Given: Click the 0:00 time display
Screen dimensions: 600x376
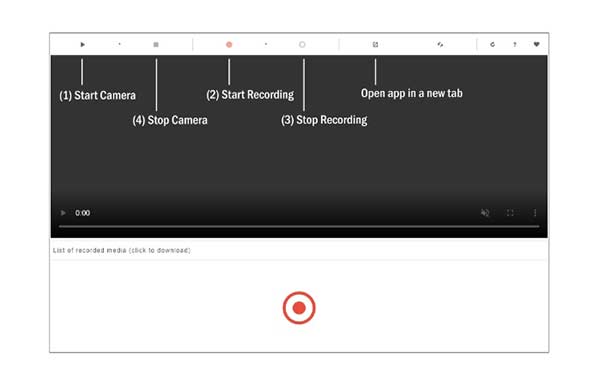Looking at the screenshot, I should point(83,213).
